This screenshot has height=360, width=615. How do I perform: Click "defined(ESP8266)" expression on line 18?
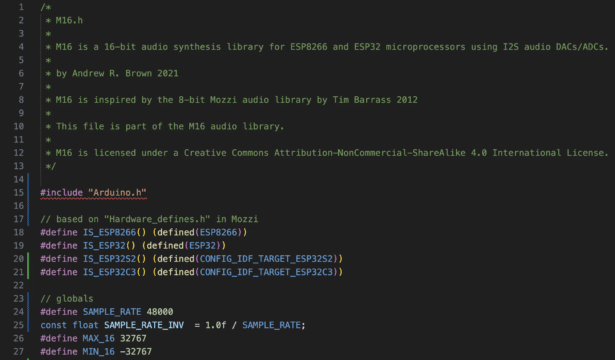pyautogui.click(x=200, y=232)
